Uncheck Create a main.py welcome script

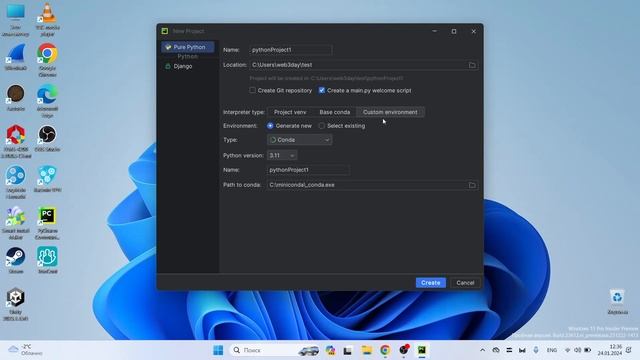322,90
